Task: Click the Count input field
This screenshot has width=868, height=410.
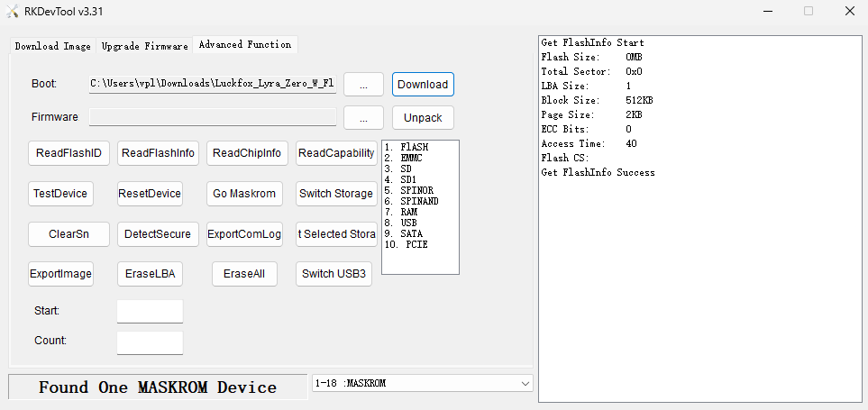Action: click(x=150, y=342)
